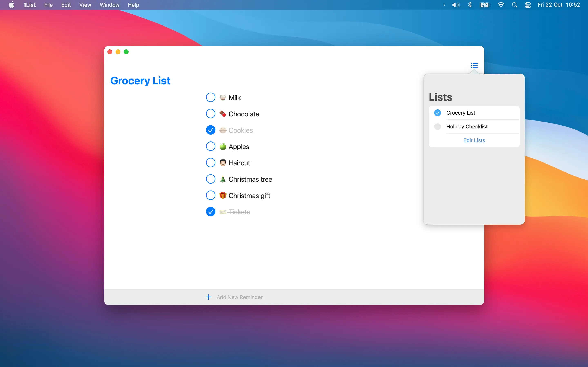Check off the Milk reminder
This screenshot has height=367, width=588.
(210, 97)
